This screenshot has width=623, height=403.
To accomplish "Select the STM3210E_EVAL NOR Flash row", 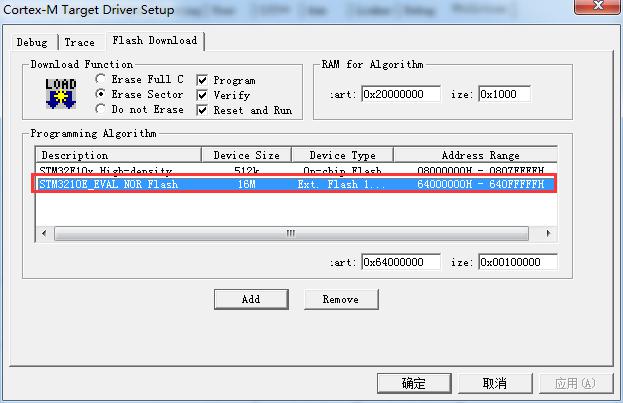I will (x=294, y=184).
